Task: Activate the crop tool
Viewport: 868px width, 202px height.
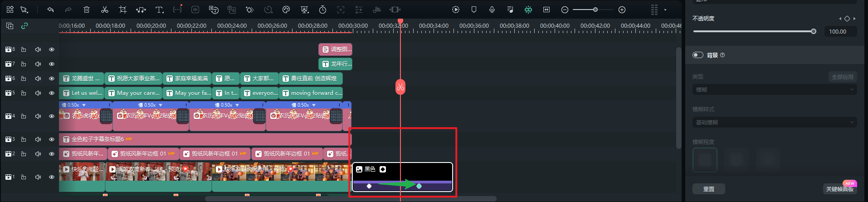Action: (123, 10)
